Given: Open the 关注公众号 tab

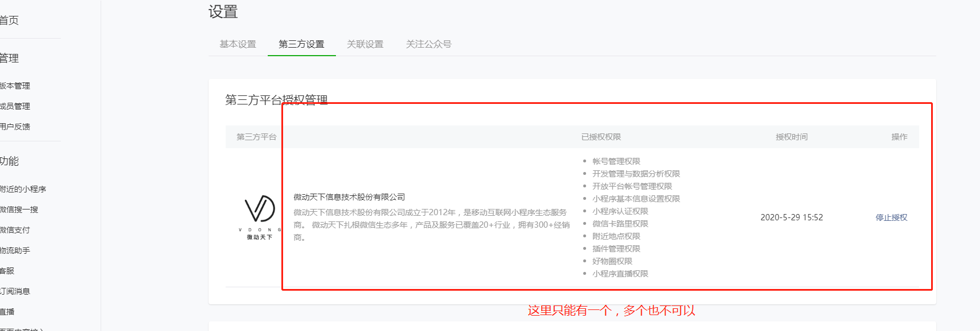Looking at the screenshot, I should pos(429,44).
